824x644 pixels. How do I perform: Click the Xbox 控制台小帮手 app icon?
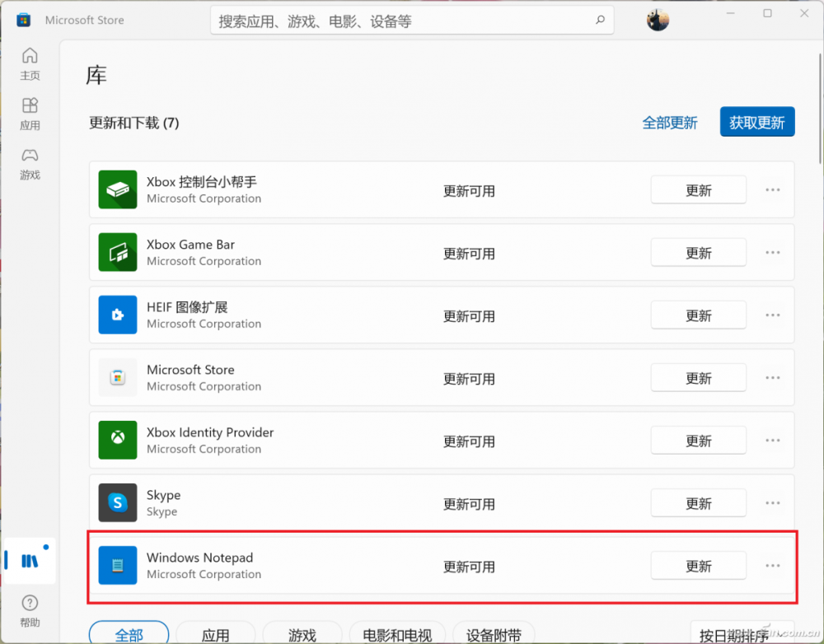click(118, 189)
